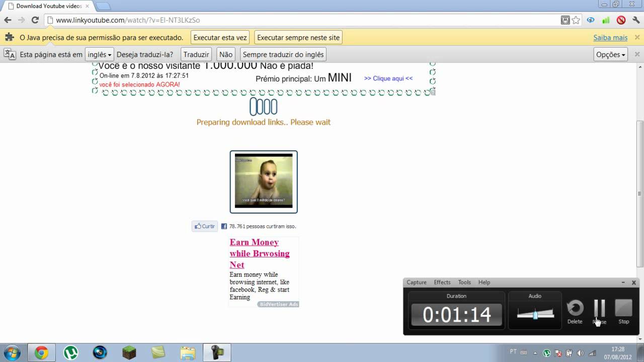Click the battery power tray icon

[569, 353]
